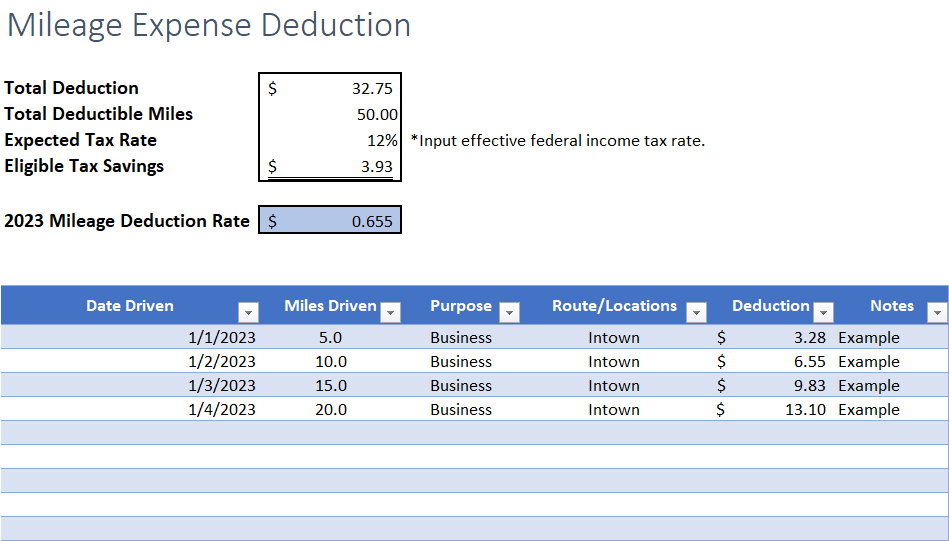Screen dimensions: 949x541
Task: Click the Total Deduction label
Action: (71, 88)
